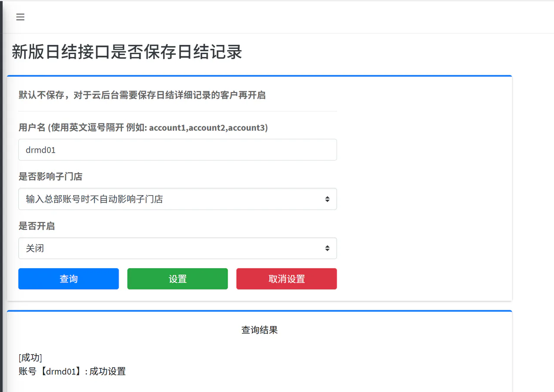Viewport: 554px width, 392px height.
Task: Click the red 取消设置 button
Action: [x=287, y=279]
